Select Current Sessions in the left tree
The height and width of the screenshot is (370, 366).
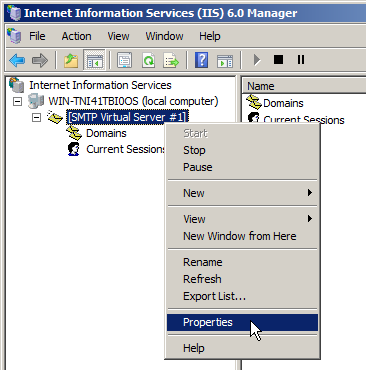pyautogui.click(x=125, y=149)
